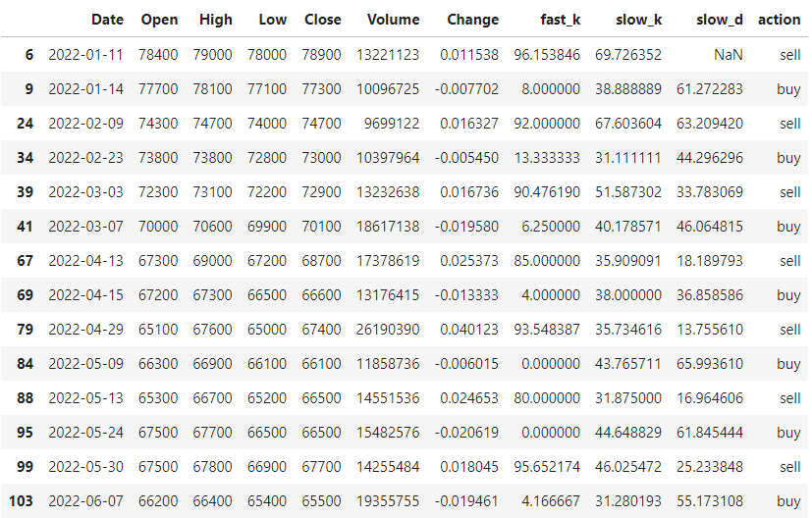
Task: Click fast_k value 8.000000
Action: coord(551,89)
